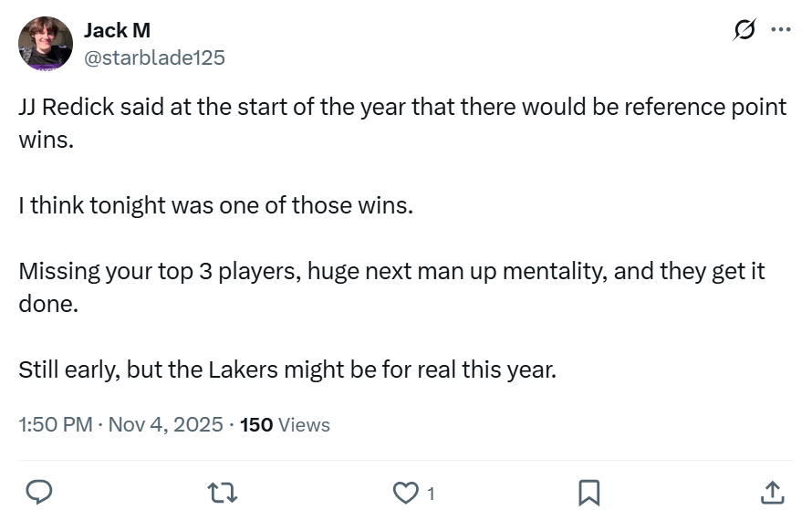Click the "I think tonight" sentence
The image size is (812, 510).
click(x=215, y=205)
